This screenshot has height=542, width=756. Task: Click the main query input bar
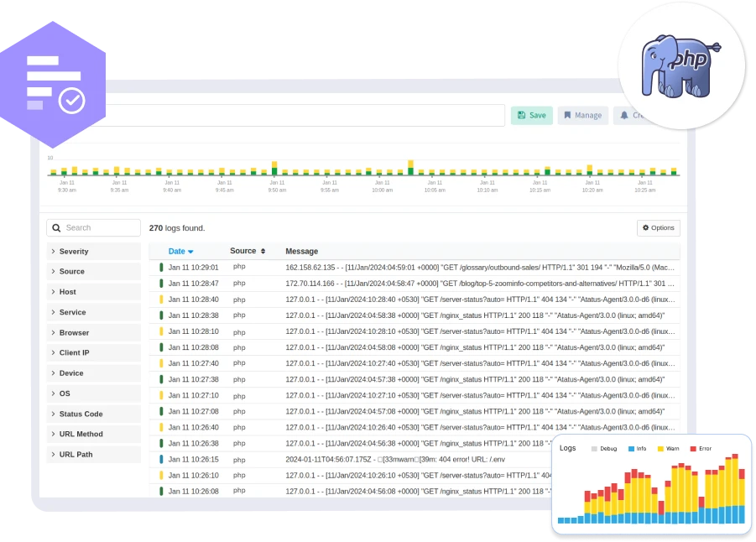pos(304,115)
